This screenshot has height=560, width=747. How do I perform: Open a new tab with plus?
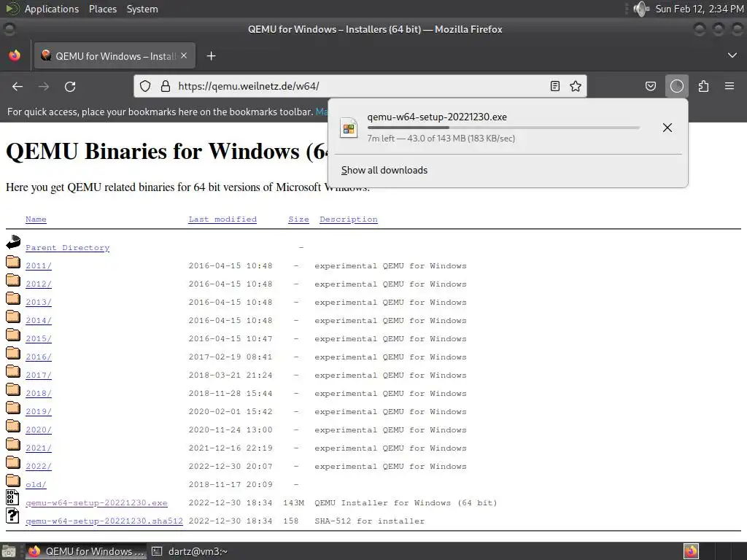(211, 56)
